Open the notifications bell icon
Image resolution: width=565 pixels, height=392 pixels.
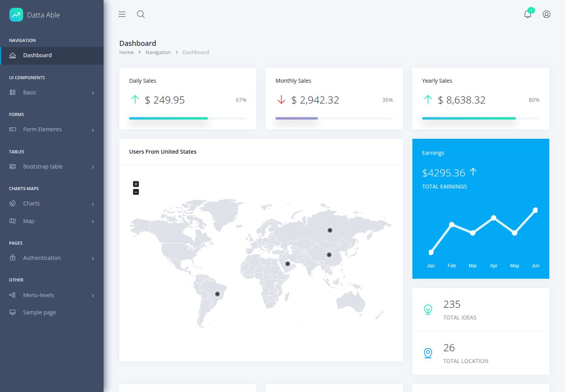(528, 14)
